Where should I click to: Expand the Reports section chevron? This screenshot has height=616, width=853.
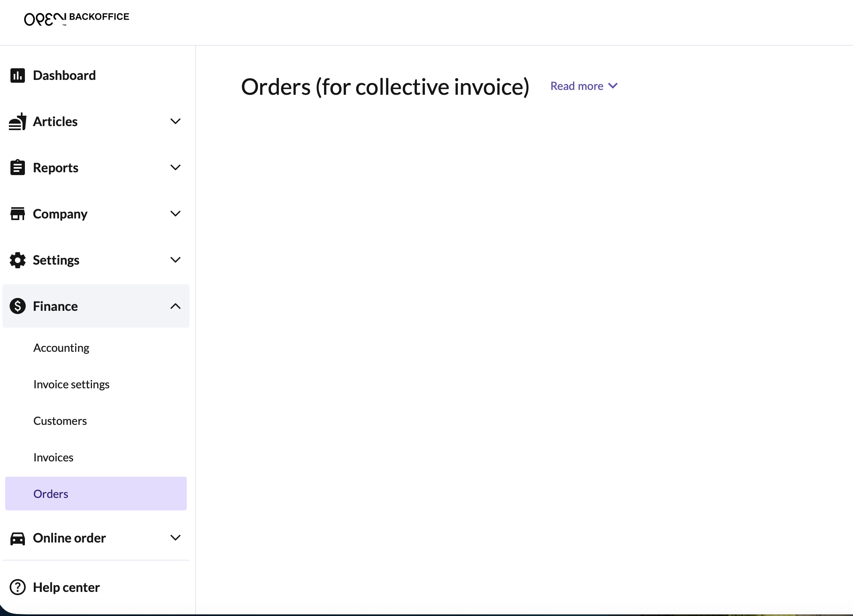(175, 167)
